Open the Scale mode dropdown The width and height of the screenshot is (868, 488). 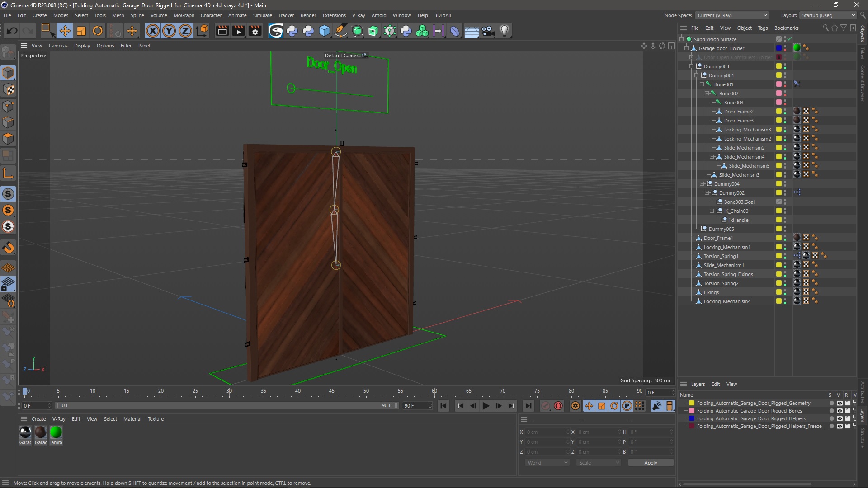(599, 463)
